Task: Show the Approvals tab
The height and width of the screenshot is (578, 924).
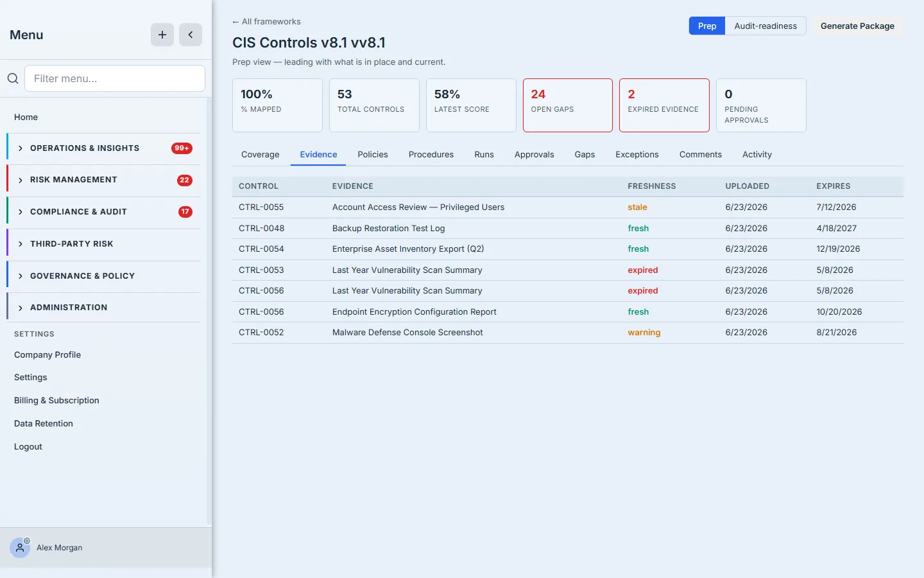Action: (x=534, y=155)
